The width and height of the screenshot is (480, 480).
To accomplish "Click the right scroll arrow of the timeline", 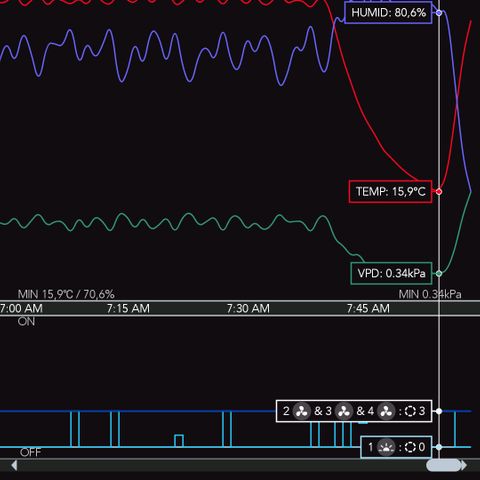I will coord(464,465).
